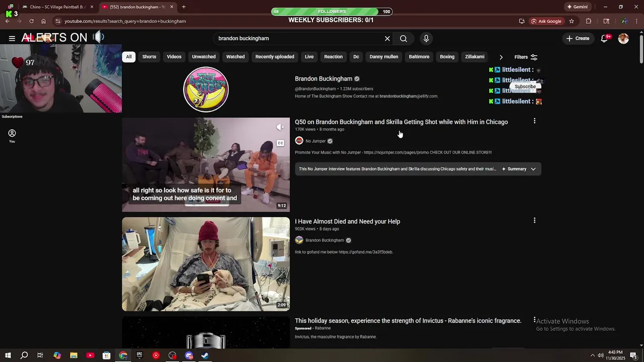
Task: Open more options for the Q50 No Jumper video
Action: 534,121
